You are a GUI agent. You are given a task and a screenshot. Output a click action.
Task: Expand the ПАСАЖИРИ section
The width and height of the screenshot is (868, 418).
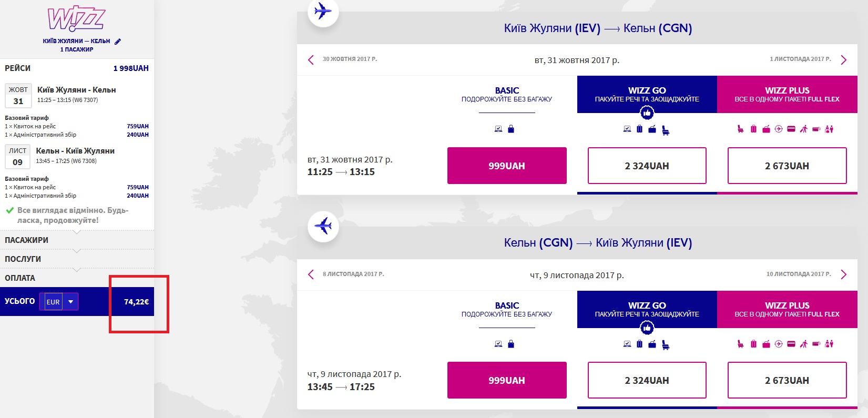click(x=26, y=240)
